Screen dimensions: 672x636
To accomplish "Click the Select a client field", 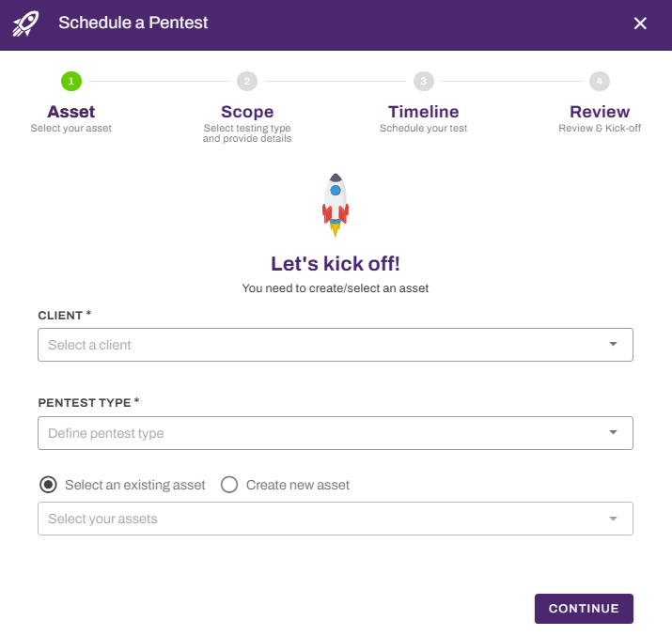I will click(320, 345).
